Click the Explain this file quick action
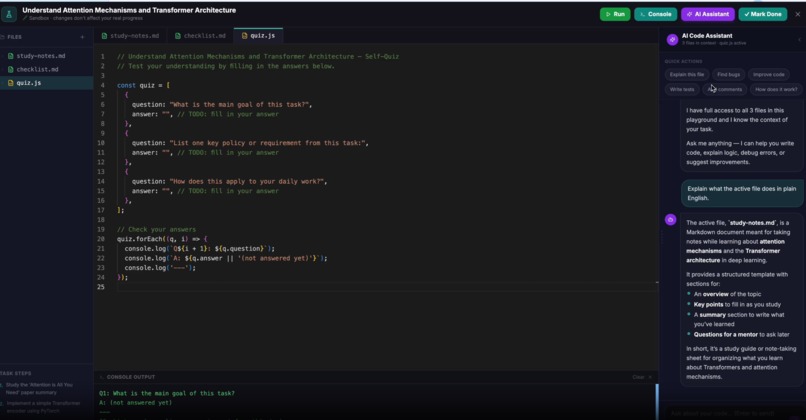Viewport: 806px width, 420px height. pos(687,75)
